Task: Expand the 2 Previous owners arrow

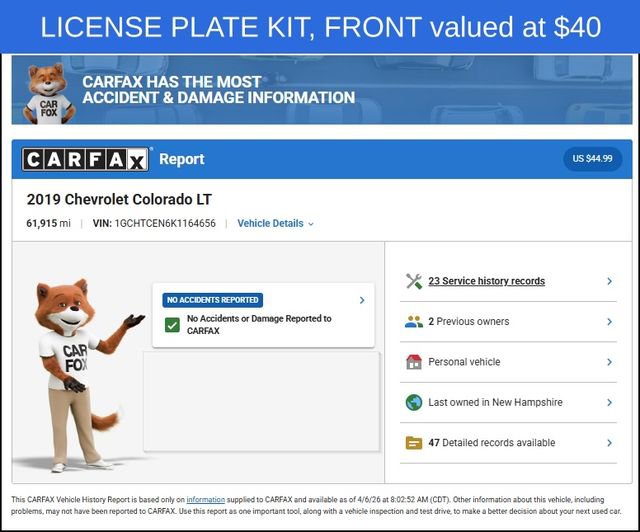Action: (609, 322)
